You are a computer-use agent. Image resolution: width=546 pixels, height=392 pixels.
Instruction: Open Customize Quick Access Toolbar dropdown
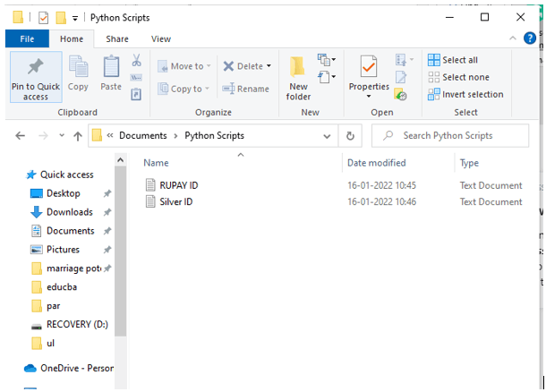[x=75, y=18]
